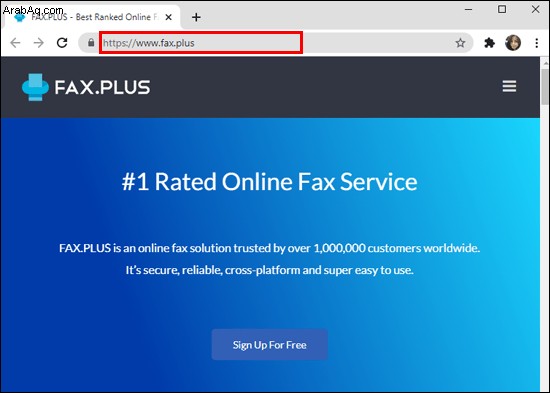Click the browser forward arrow
The height and width of the screenshot is (393, 550).
pos(39,43)
